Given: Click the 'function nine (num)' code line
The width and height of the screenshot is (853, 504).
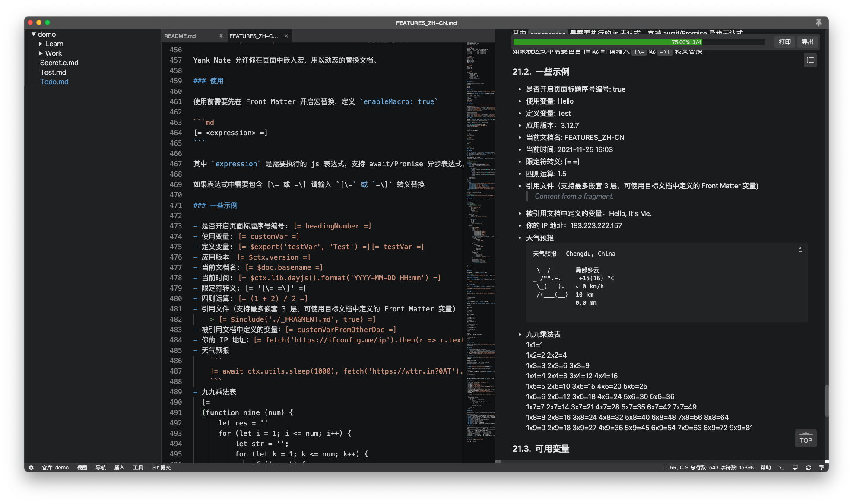Looking at the screenshot, I should tap(247, 412).
